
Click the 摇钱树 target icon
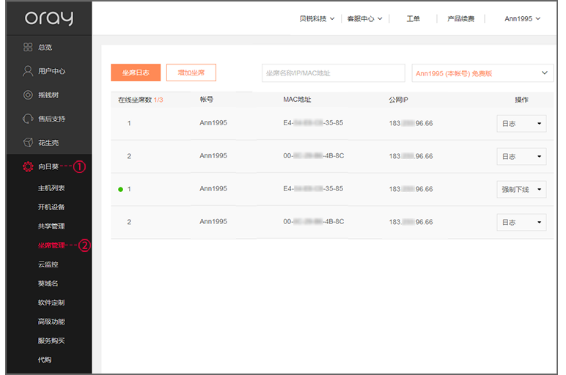click(x=28, y=95)
